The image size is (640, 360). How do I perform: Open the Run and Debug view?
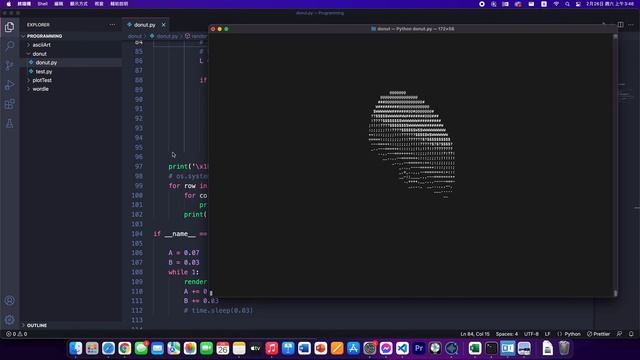9,85
